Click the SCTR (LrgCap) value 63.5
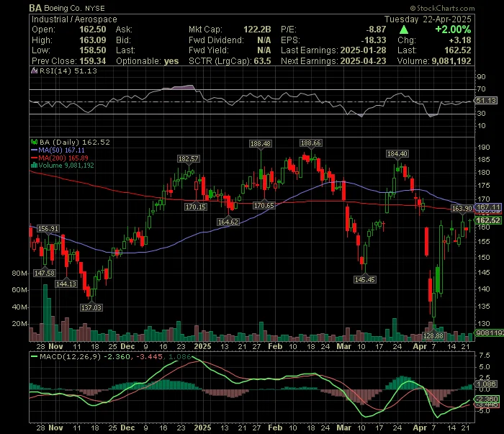This screenshot has height=434, width=504. coord(262,61)
